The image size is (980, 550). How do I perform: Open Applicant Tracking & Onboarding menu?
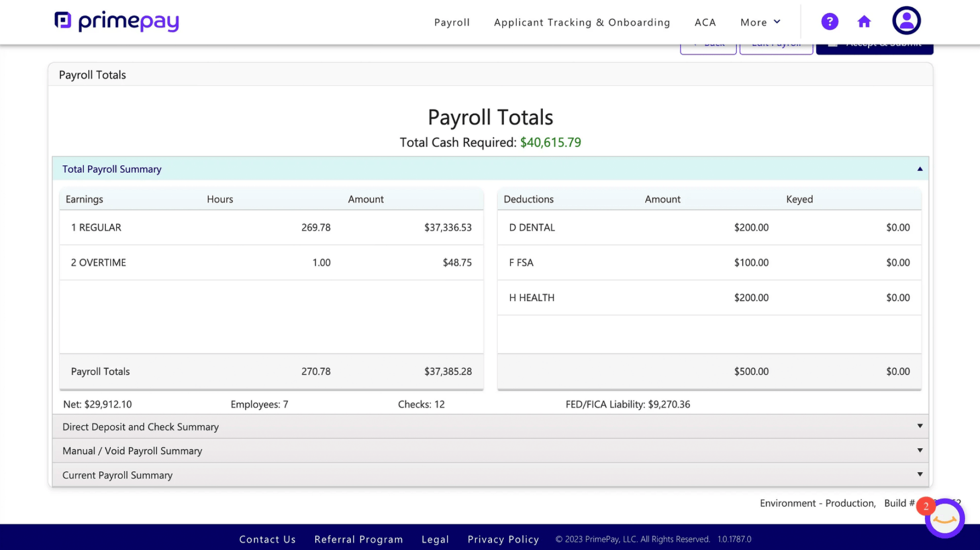point(582,23)
